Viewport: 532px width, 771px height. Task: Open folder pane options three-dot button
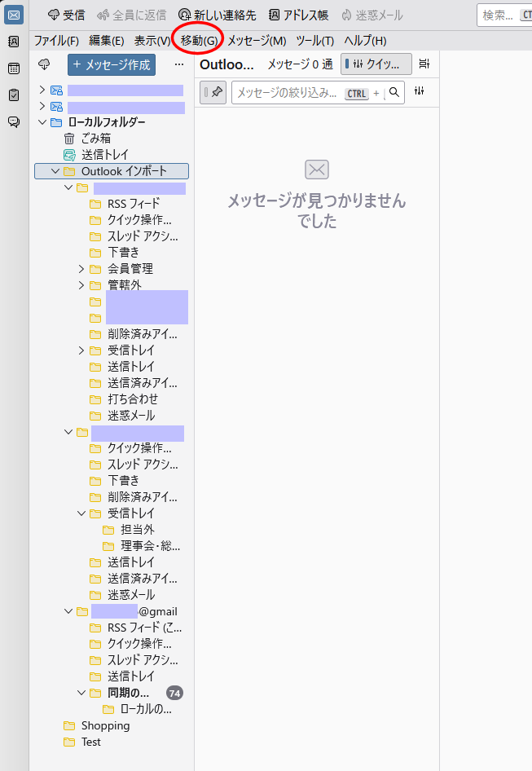pyautogui.click(x=179, y=64)
